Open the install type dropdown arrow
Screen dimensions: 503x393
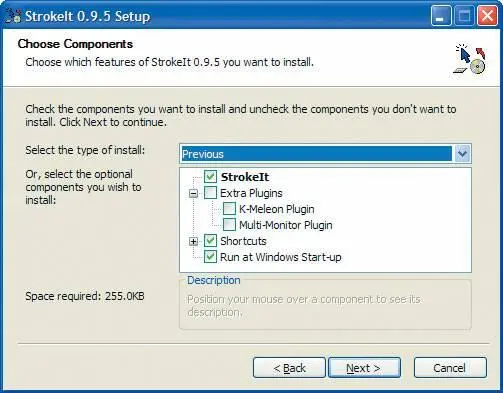462,154
